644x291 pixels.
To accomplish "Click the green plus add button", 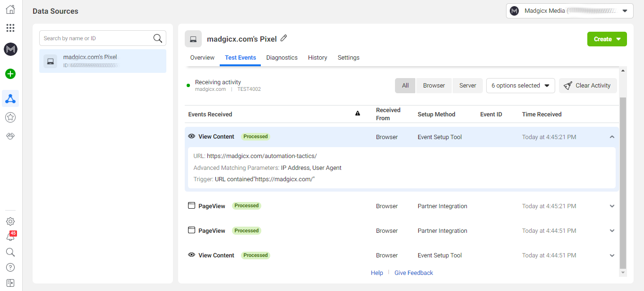I will [10, 74].
